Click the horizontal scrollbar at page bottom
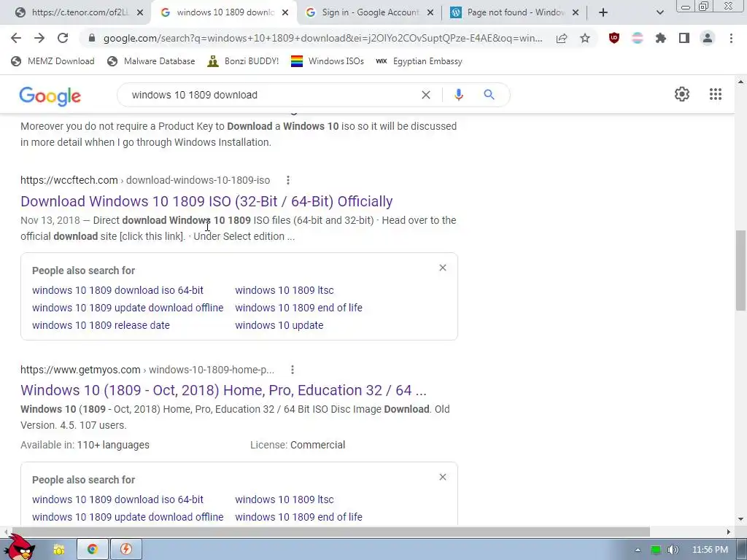747x560 pixels. (x=331, y=532)
